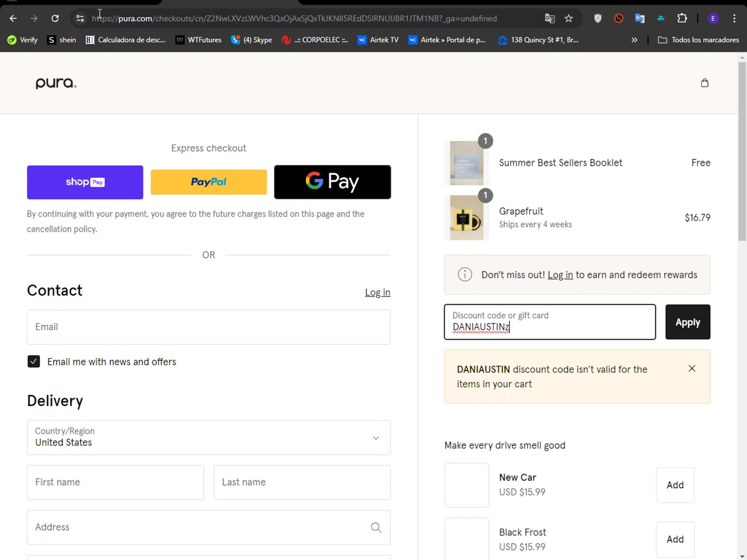Go back to the previous page

tap(13, 18)
